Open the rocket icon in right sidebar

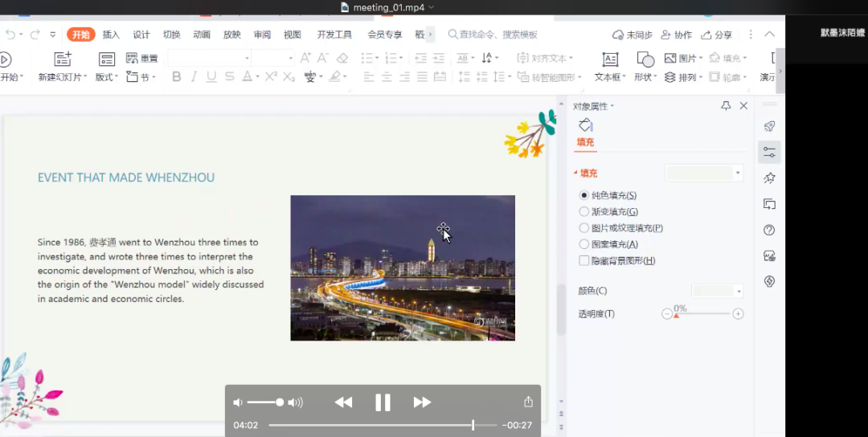[x=769, y=126]
